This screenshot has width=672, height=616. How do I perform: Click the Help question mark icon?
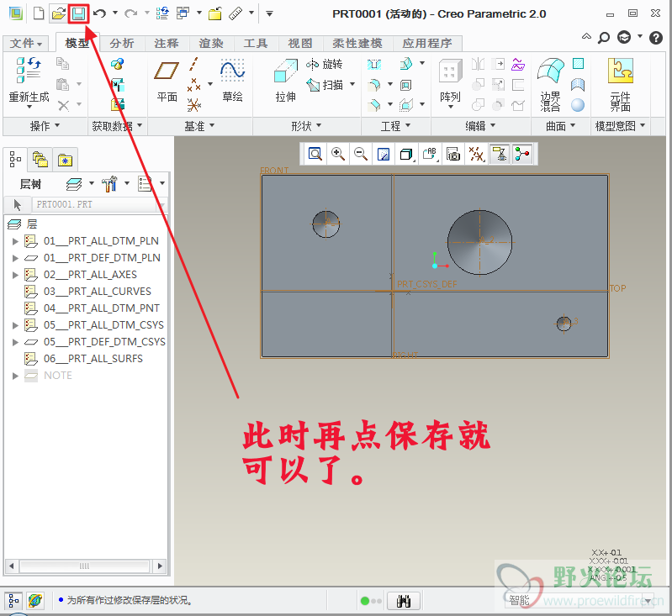tap(656, 38)
